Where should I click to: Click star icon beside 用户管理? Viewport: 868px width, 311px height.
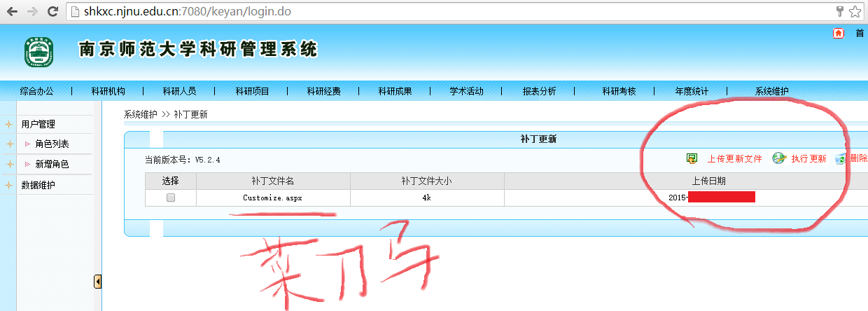pyautogui.click(x=8, y=125)
